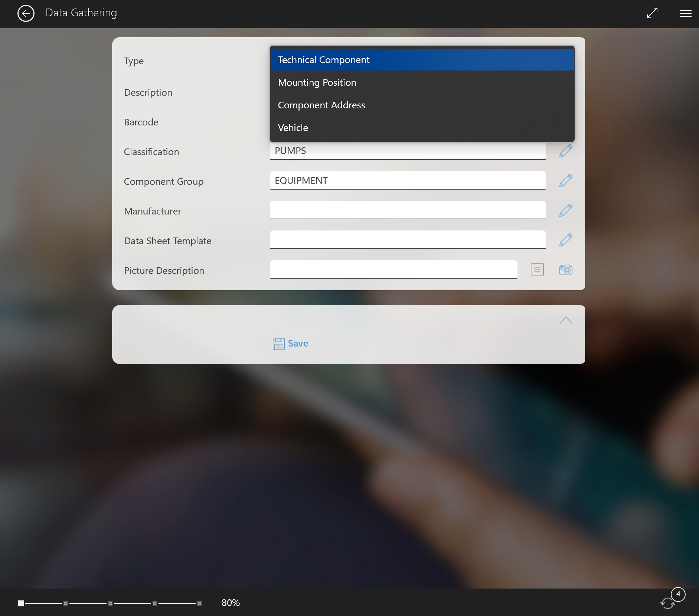Save the data gathering record
699x616 pixels.
pyautogui.click(x=290, y=344)
